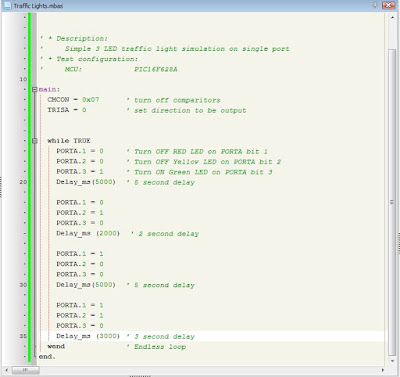Click the vertical scrollbar up arrow
400x377 pixels.
pyautogui.click(x=392, y=17)
